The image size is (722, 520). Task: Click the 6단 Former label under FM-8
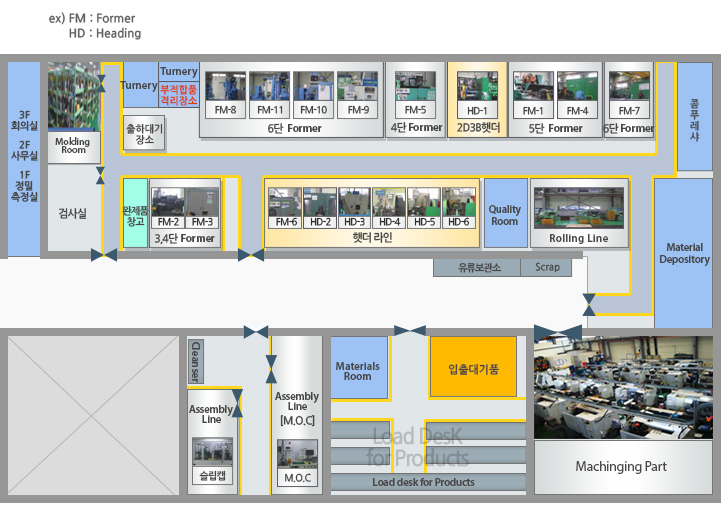point(294,128)
